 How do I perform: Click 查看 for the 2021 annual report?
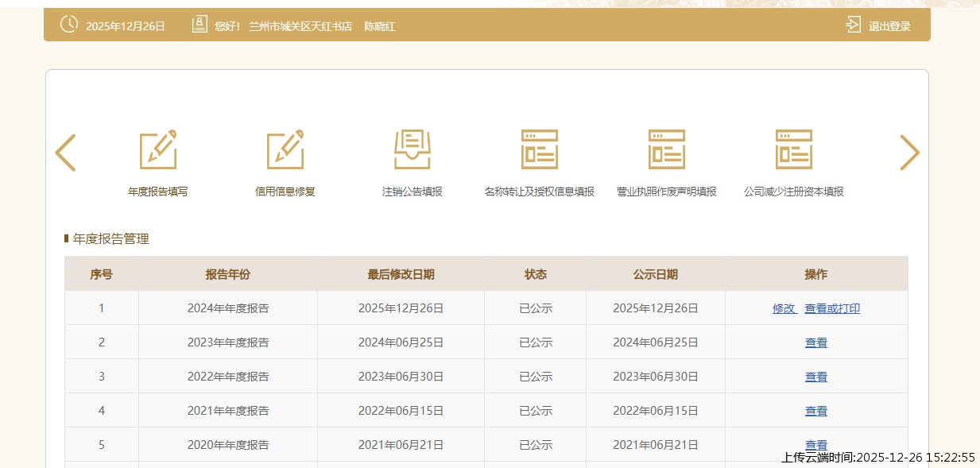[x=815, y=411]
